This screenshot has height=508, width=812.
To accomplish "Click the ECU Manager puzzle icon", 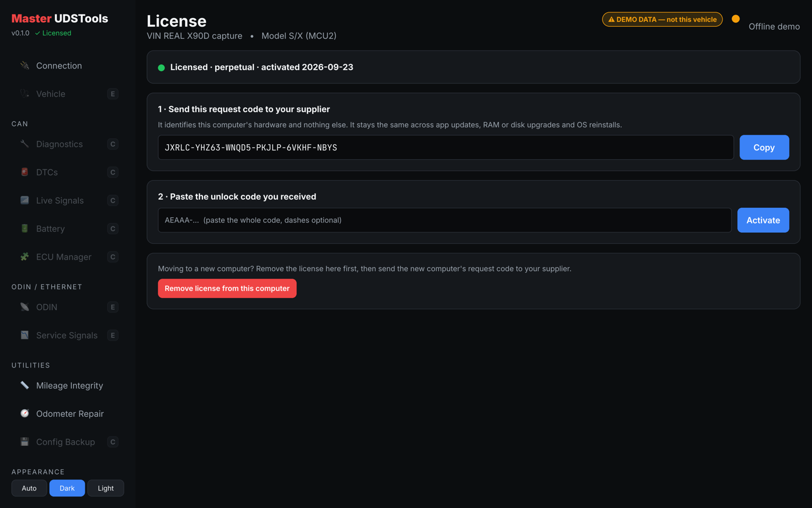I will [x=24, y=257].
